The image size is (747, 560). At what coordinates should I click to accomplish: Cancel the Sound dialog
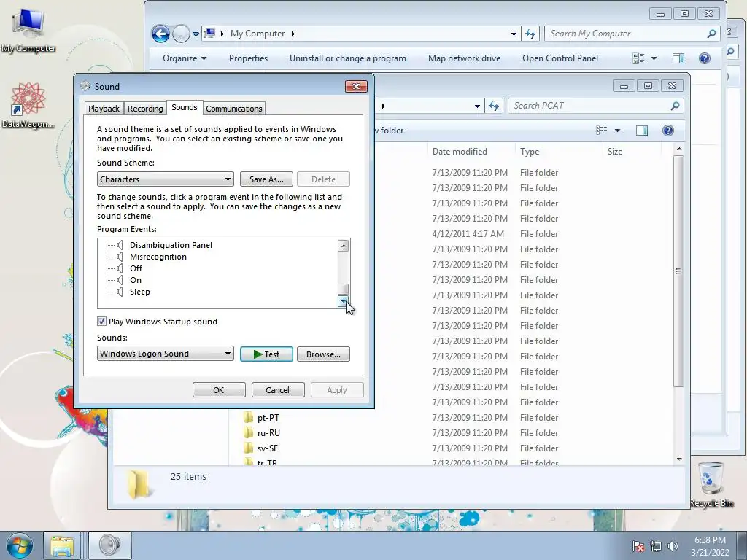[x=277, y=390]
